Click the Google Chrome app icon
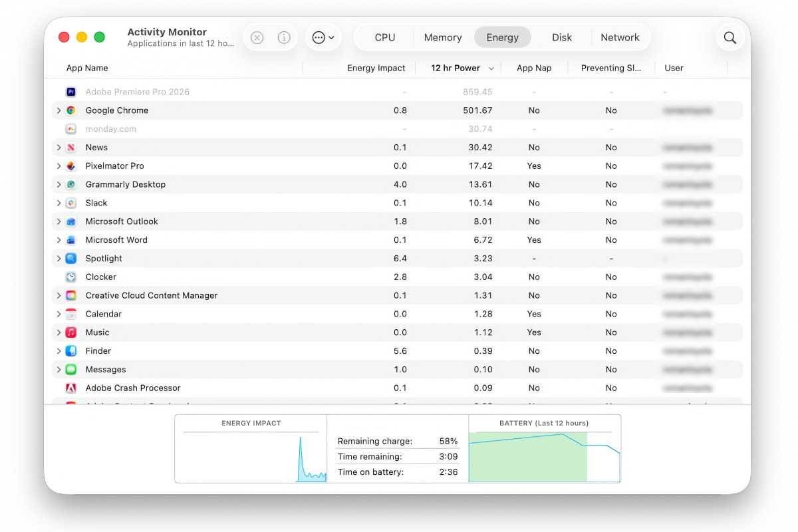The width and height of the screenshot is (798, 532). [71, 110]
